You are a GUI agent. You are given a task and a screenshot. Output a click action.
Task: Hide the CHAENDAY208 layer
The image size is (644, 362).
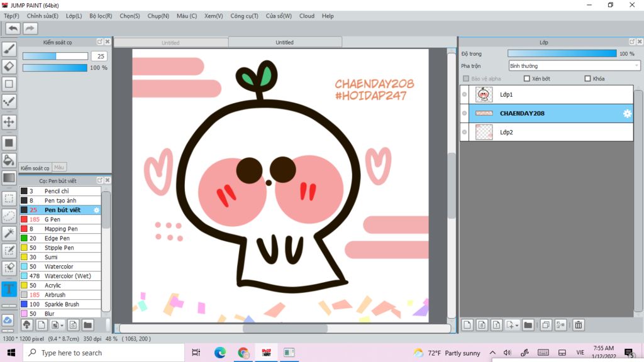pos(465,113)
